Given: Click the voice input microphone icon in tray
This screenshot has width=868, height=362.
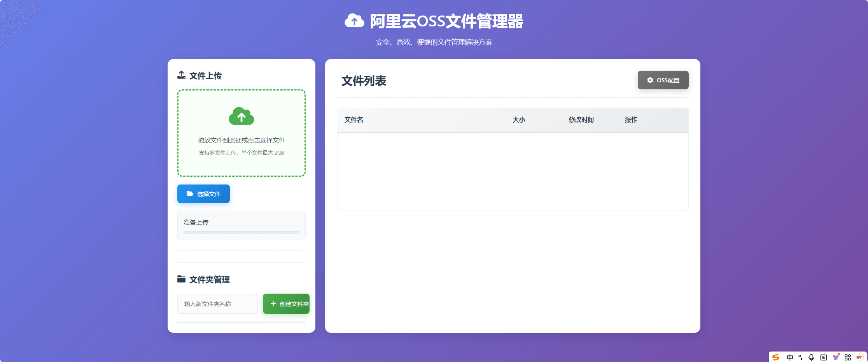Looking at the screenshot, I should coord(811,357).
